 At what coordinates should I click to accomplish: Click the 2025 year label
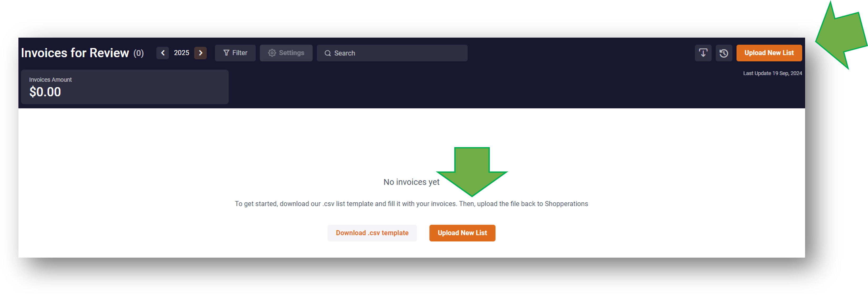181,53
